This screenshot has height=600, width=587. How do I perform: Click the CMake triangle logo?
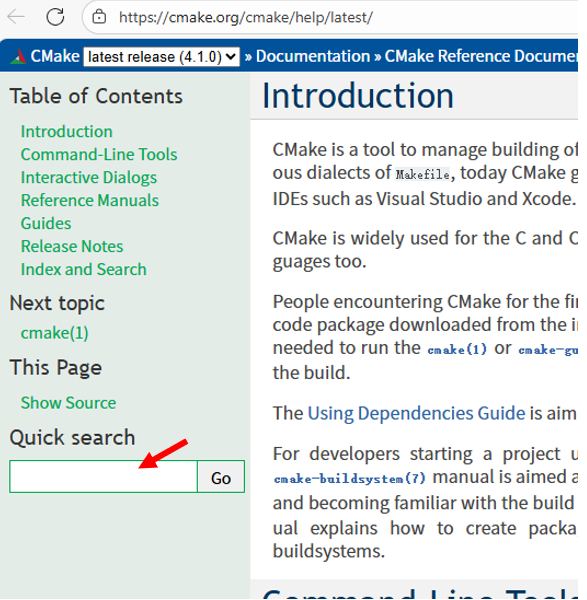[18, 56]
